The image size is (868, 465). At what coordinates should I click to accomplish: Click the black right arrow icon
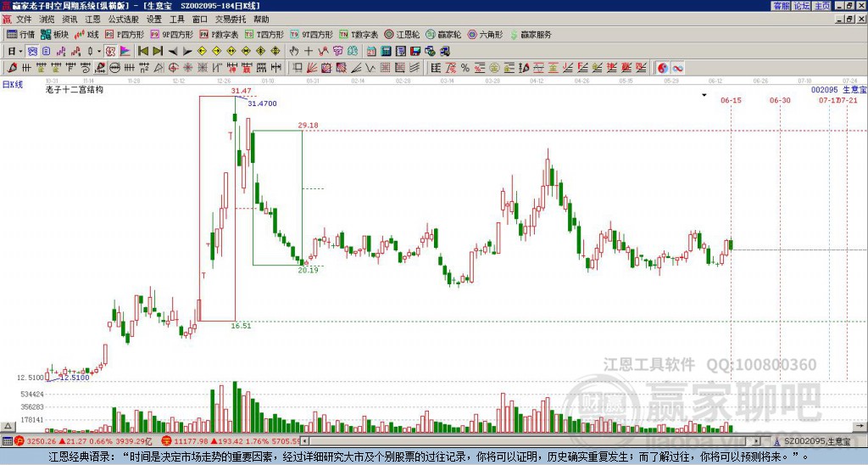coord(187,52)
